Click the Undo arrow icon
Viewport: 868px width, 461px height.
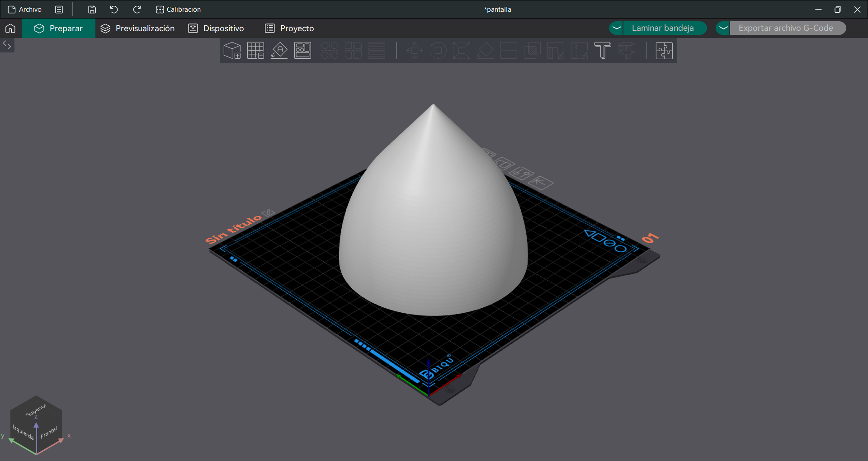(114, 9)
